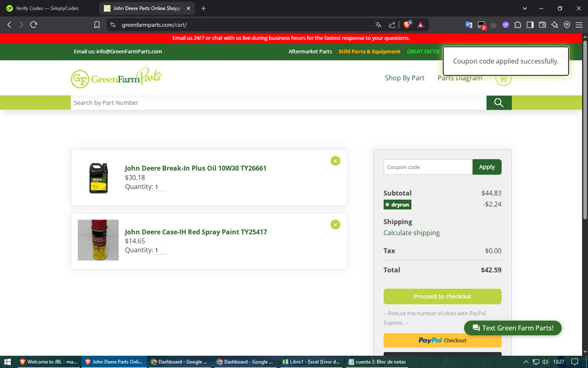Screen dimensions: 588x368
Task: Open the tab search dropdown arrow
Action: (525, 8)
